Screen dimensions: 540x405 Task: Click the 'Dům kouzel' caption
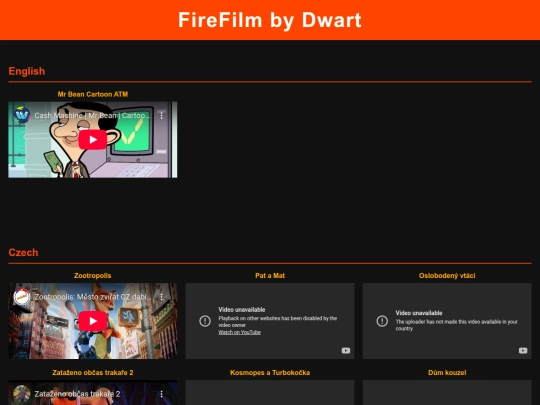click(x=447, y=373)
